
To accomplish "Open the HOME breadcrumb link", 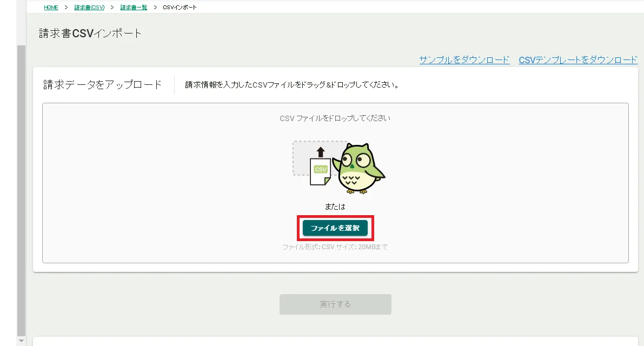I will 51,8.
